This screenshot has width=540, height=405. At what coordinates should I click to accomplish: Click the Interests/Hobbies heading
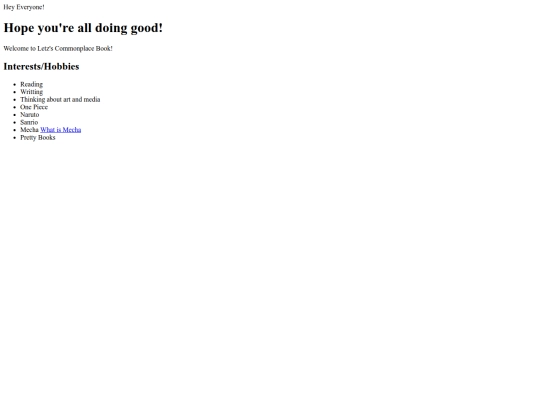coord(41,66)
